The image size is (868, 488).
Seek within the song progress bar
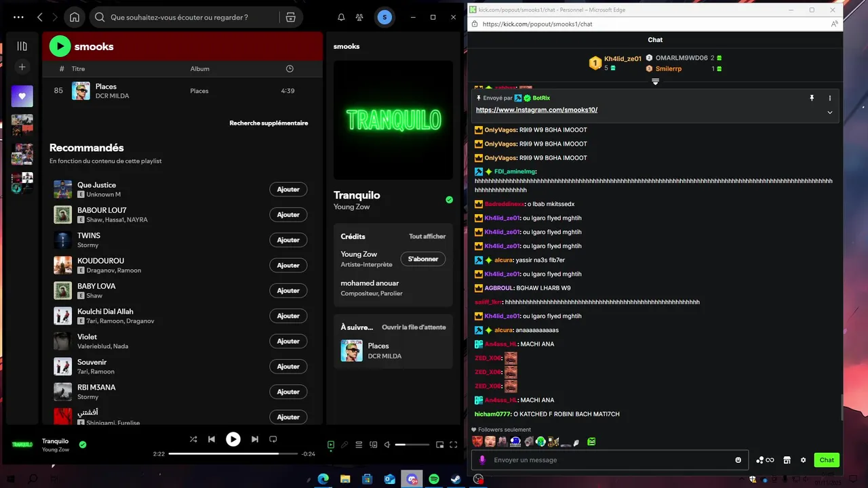[233, 453]
